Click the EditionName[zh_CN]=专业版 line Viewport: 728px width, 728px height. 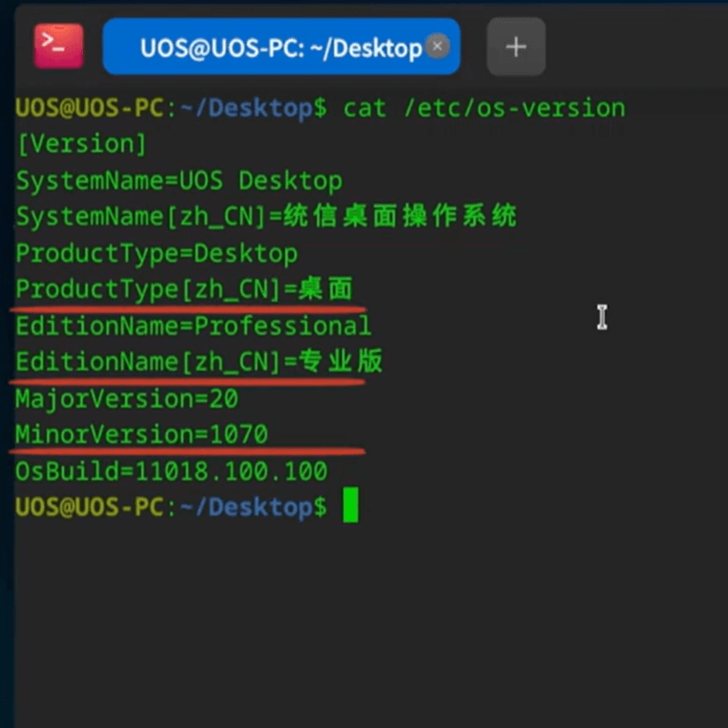tap(198, 361)
